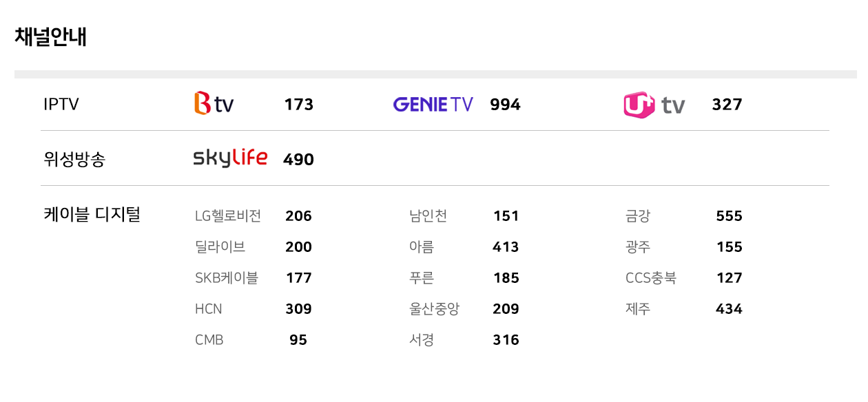The width and height of the screenshot is (868, 402).
Task: Click the 금강 provider name
Action: [638, 216]
